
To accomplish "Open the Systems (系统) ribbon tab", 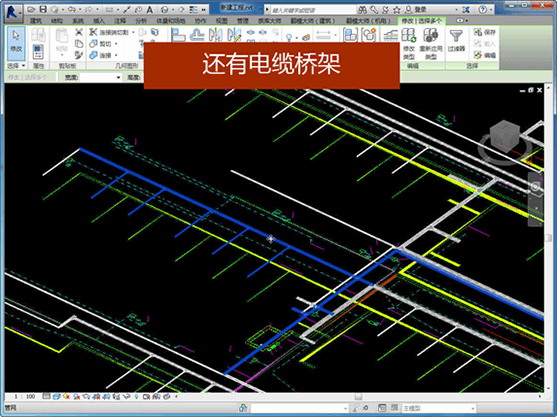I will [78, 21].
